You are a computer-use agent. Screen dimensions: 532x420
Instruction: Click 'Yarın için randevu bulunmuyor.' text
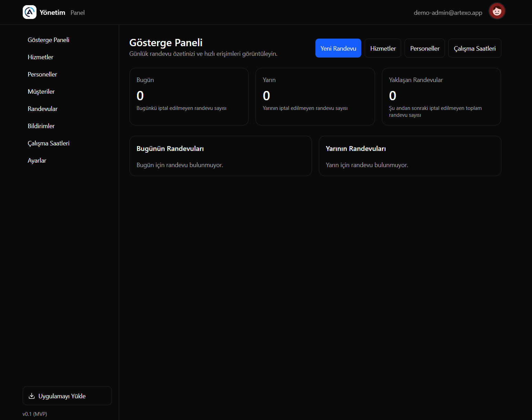click(367, 165)
